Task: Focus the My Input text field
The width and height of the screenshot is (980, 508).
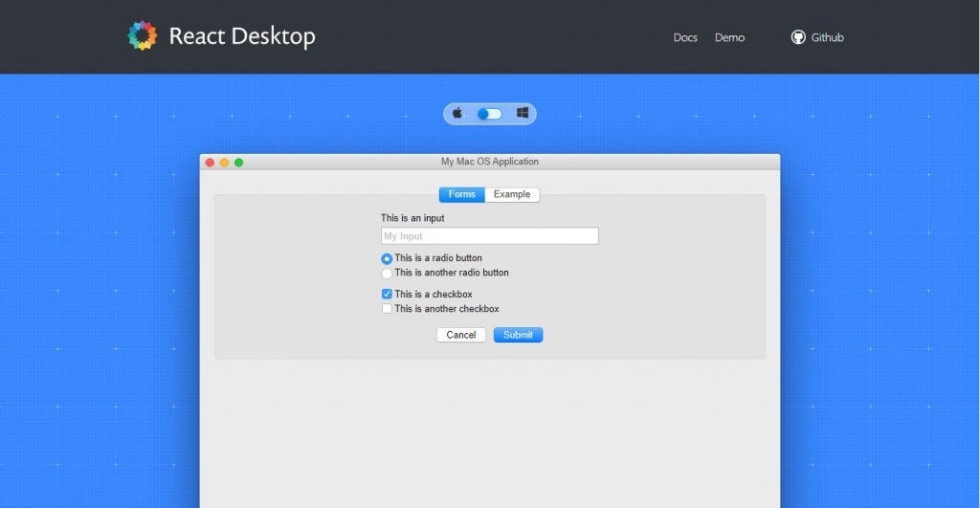Action: point(489,235)
